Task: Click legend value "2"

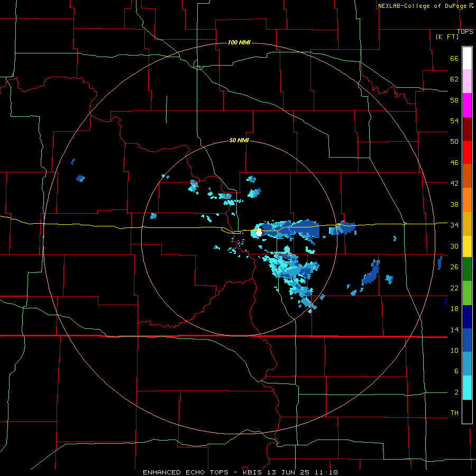Action: click(x=456, y=392)
